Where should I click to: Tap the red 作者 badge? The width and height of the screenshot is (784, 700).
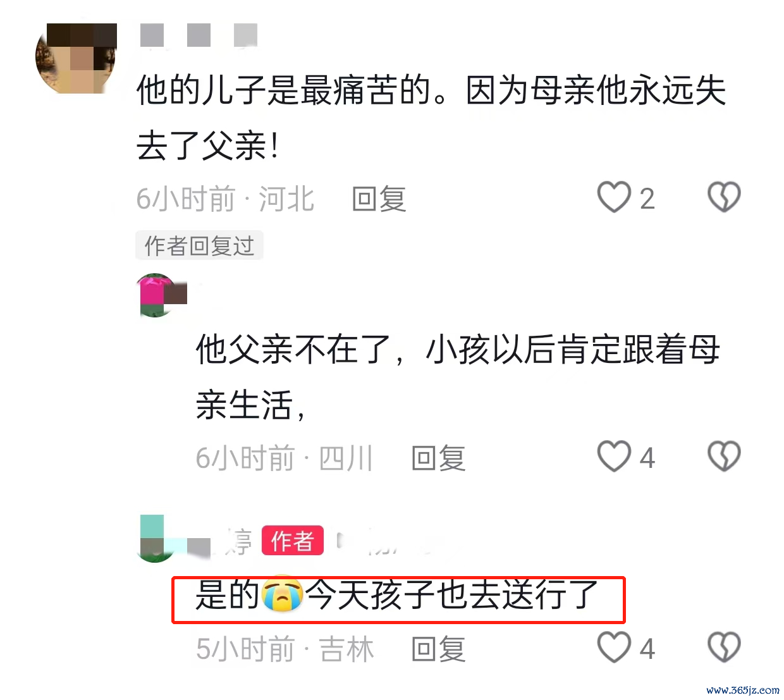click(292, 541)
